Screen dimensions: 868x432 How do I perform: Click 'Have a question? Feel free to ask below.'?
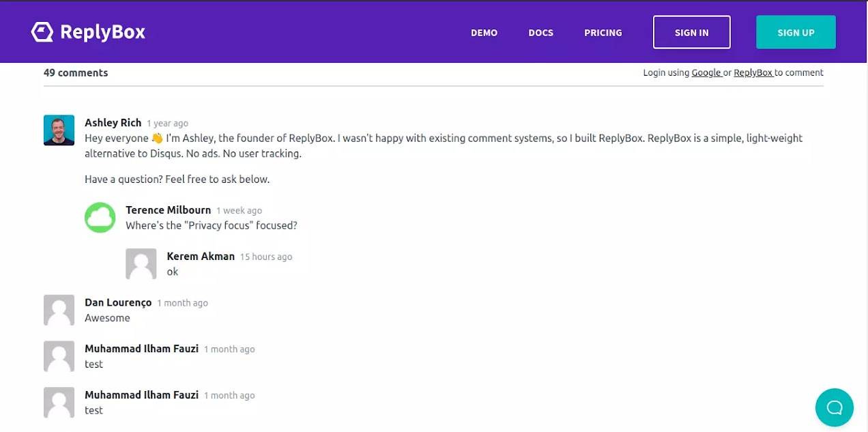click(x=177, y=179)
